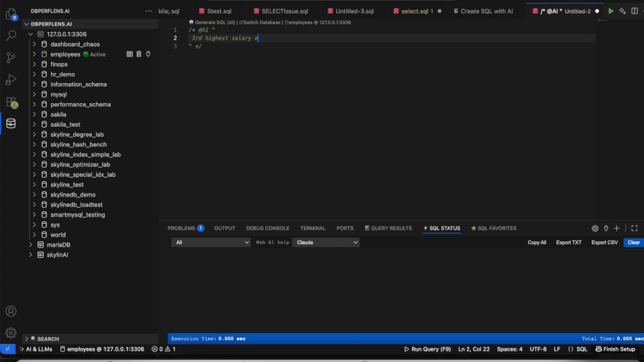
Task: Open the Accounts icon
Action: (11, 311)
